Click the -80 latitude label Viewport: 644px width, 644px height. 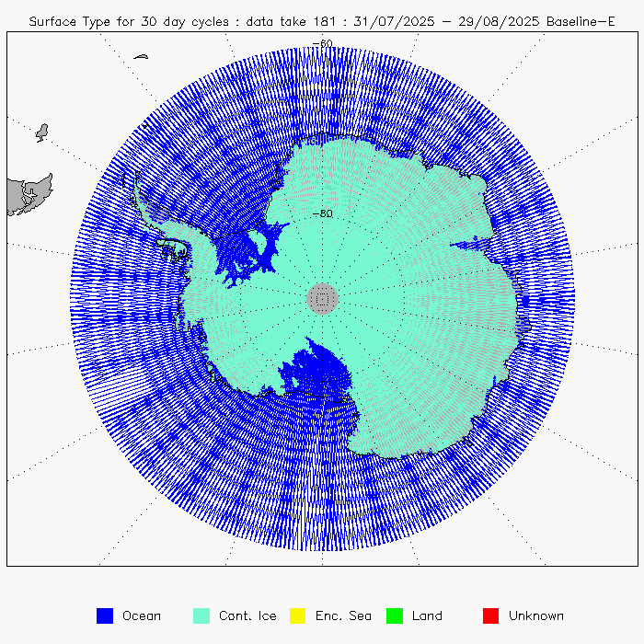(322, 213)
